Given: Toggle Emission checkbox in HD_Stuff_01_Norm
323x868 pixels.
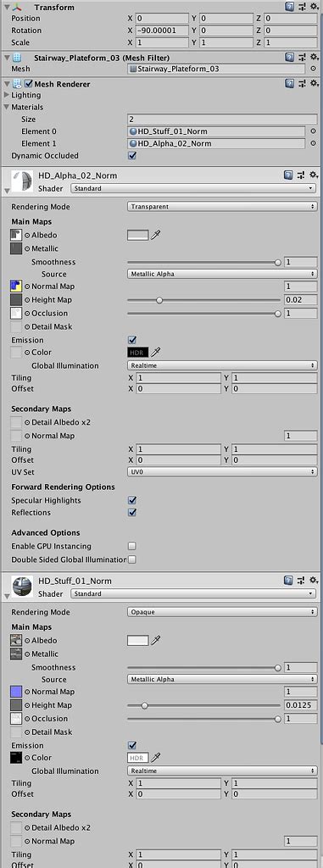Looking at the screenshot, I should click(x=132, y=745).
